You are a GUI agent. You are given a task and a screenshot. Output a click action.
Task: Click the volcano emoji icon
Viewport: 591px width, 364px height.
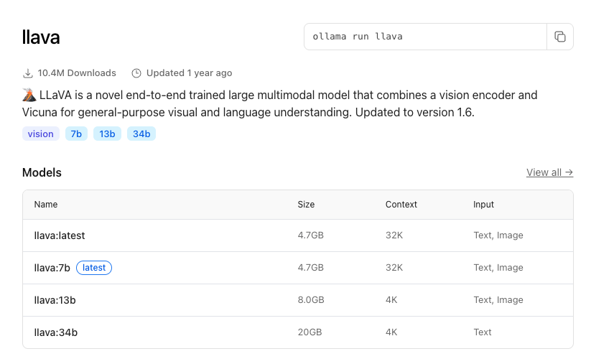[29, 95]
